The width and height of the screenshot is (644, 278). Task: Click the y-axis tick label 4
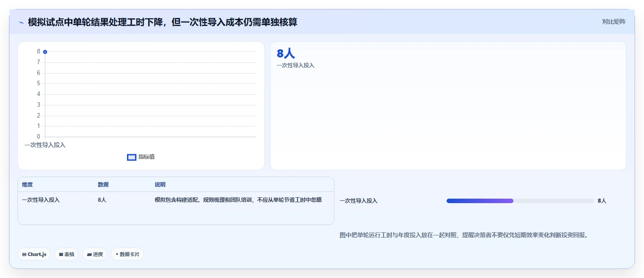[x=39, y=94]
